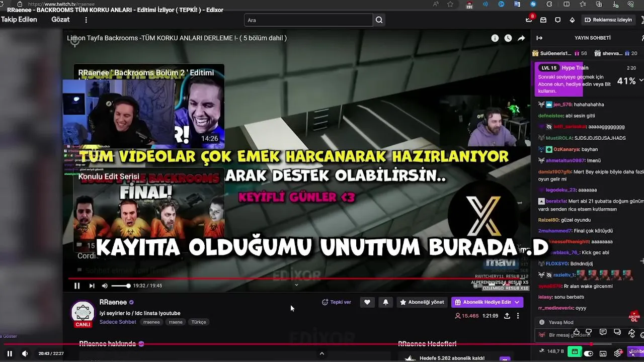
Task: Click SuiGeneris1 gift leaderboard entry
Action: pos(559,53)
